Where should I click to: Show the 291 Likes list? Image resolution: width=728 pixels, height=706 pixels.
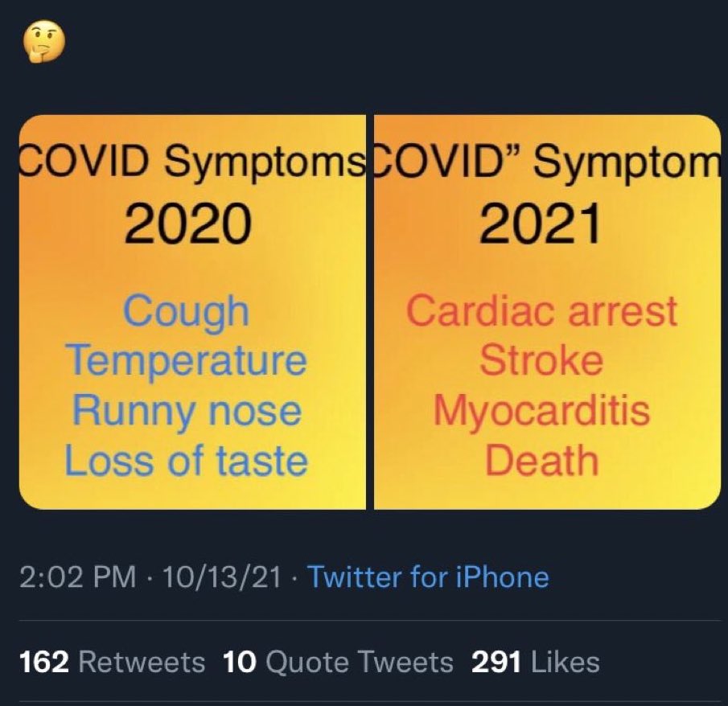point(535,662)
